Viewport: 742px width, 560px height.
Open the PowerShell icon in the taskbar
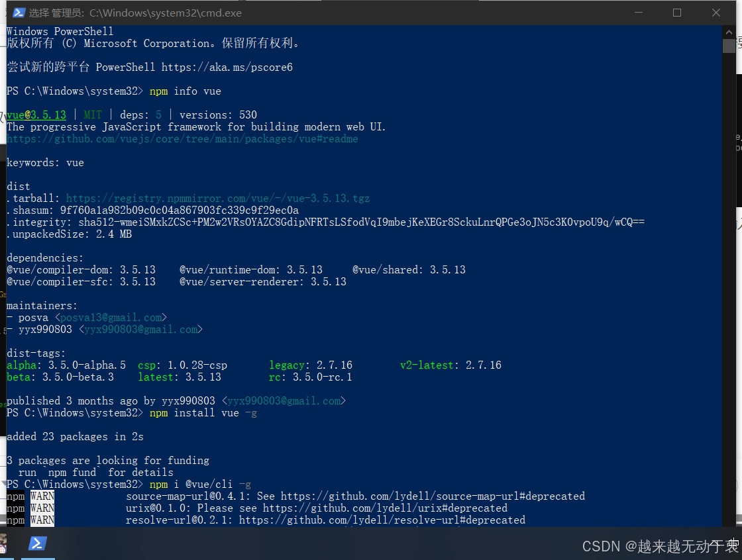[x=37, y=544]
